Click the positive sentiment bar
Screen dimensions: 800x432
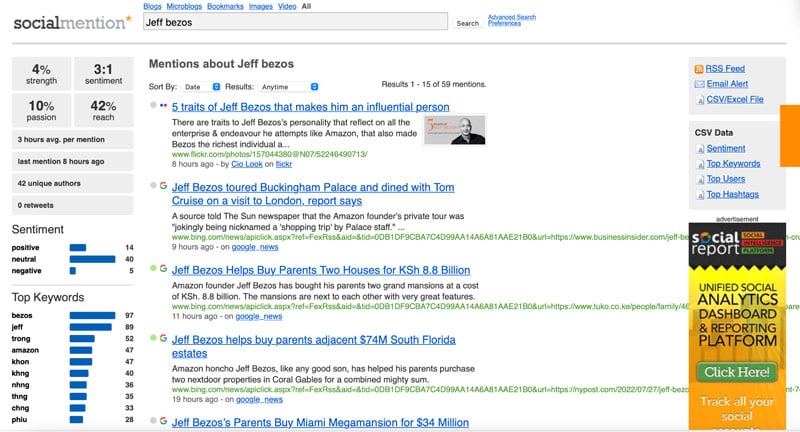click(x=78, y=247)
